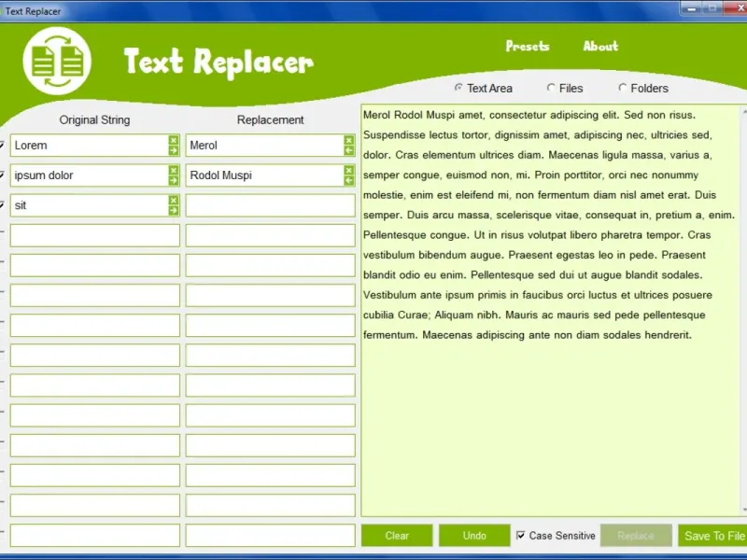Click the empty replacement field beside 'sit'
This screenshot has height=560, width=747.
click(x=271, y=205)
